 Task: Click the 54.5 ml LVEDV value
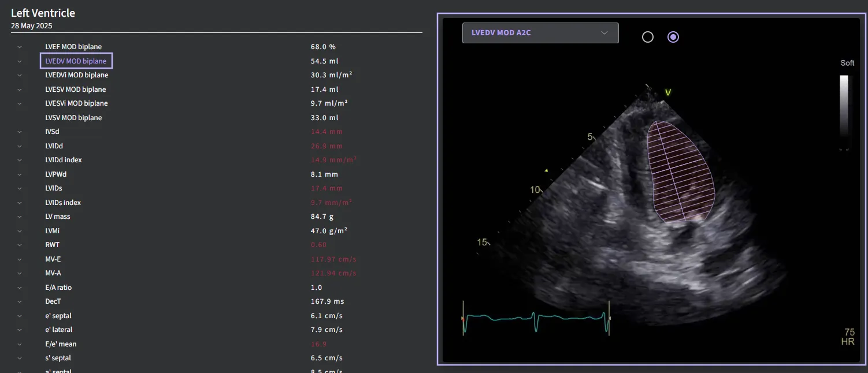click(x=325, y=61)
